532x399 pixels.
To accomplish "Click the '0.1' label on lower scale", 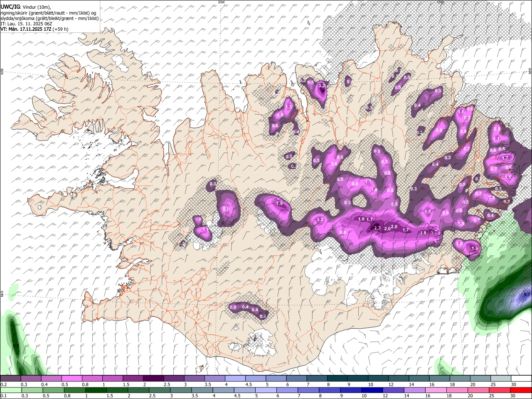I will [3, 396].
